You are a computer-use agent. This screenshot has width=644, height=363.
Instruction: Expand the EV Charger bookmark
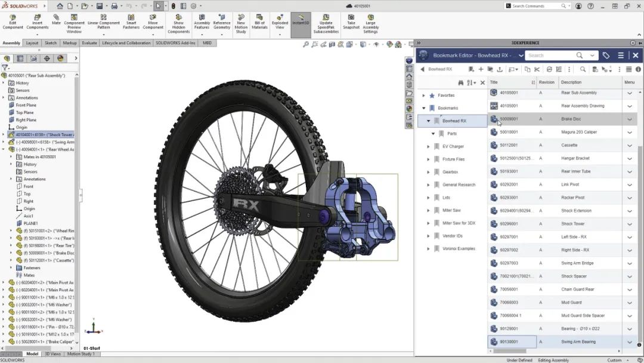point(428,146)
